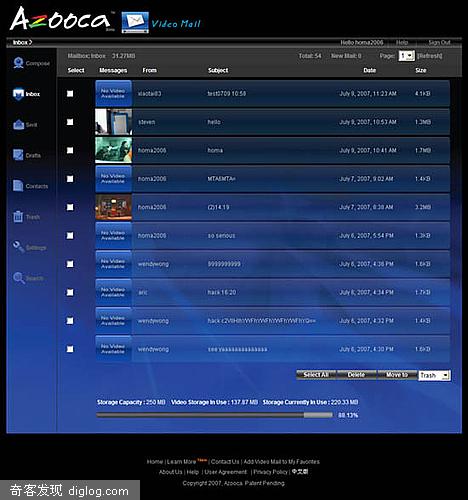
Task: Open the Contacts page icon
Action: 18,186
